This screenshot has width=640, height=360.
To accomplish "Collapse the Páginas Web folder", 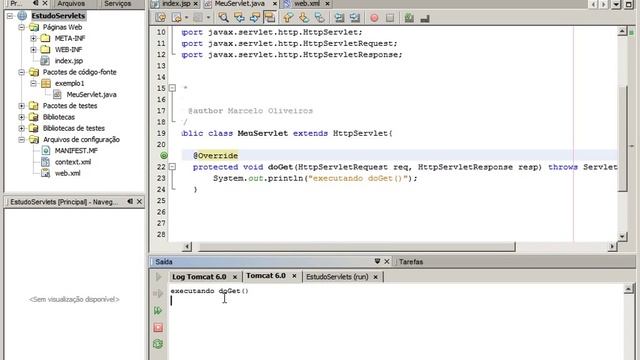I will point(22,27).
